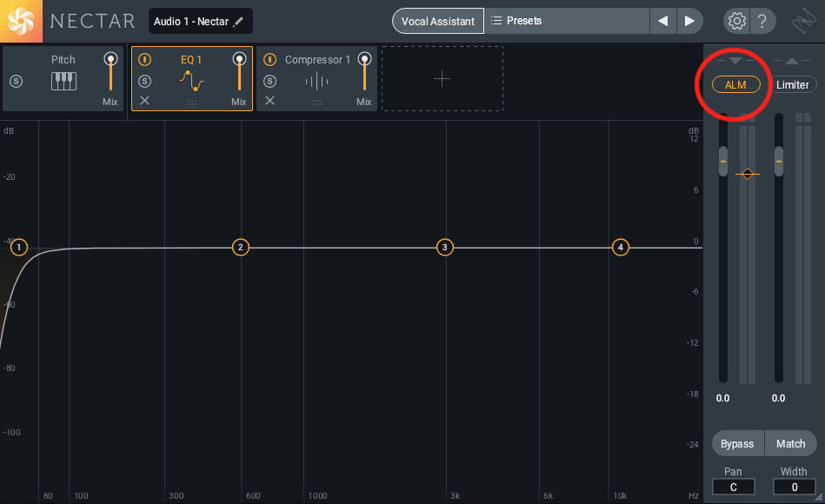This screenshot has width=825, height=504.
Task: Click the EQ 1 Mix slider
Action: tap(239, 73)
